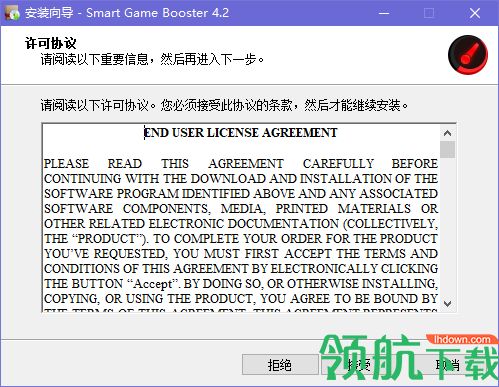Click the red Smart Game Booster gauge logo
499x387 pixels.
[x=467, y=55]
